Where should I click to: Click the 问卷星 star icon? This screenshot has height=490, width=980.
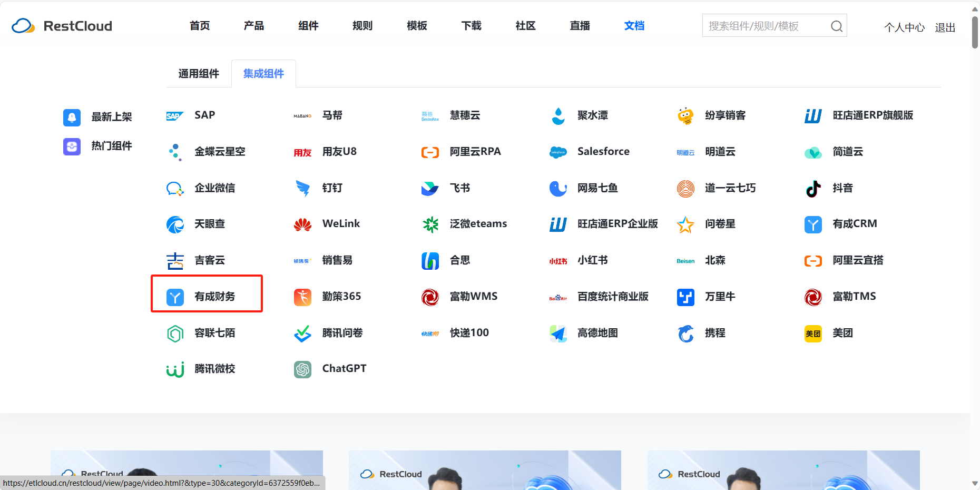pos(685,224)
